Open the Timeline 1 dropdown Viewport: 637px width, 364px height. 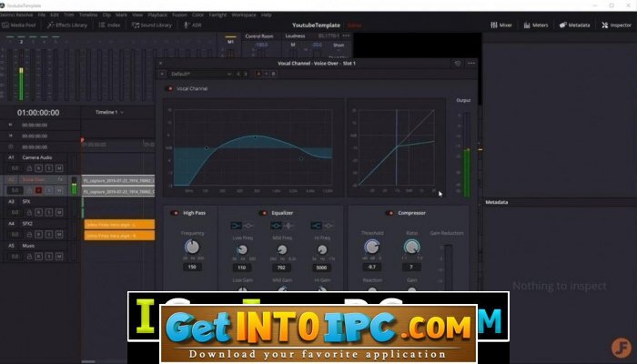click(110, 112)
